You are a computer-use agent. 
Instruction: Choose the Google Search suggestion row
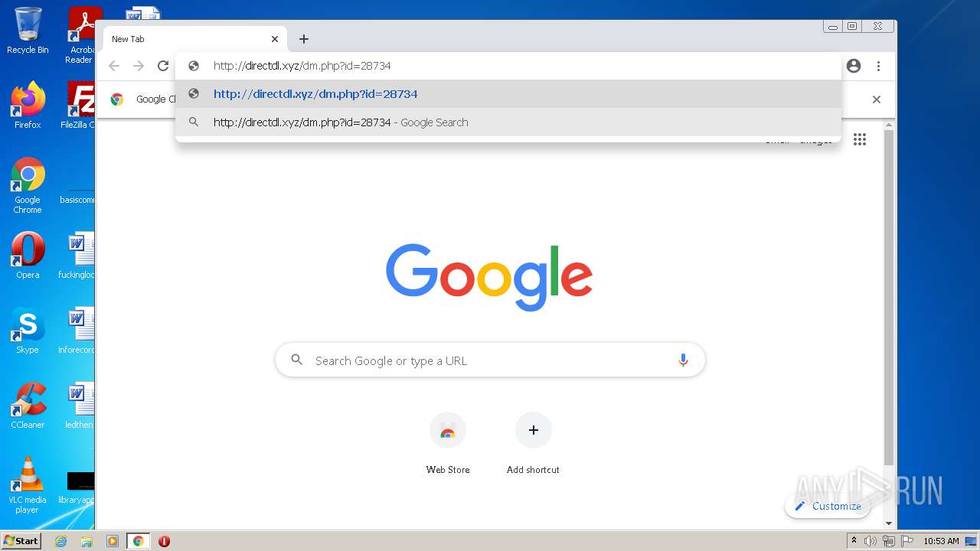(x=508, y=122)
